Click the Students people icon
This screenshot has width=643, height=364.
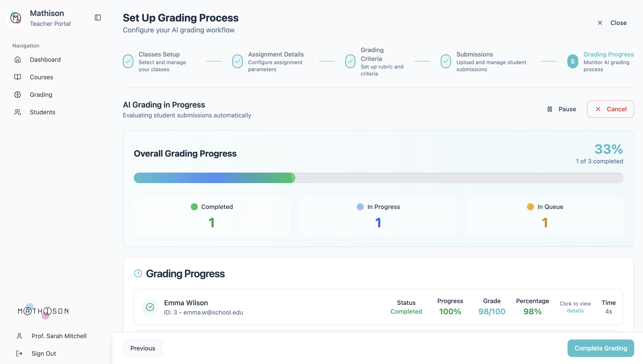(18, 112)
